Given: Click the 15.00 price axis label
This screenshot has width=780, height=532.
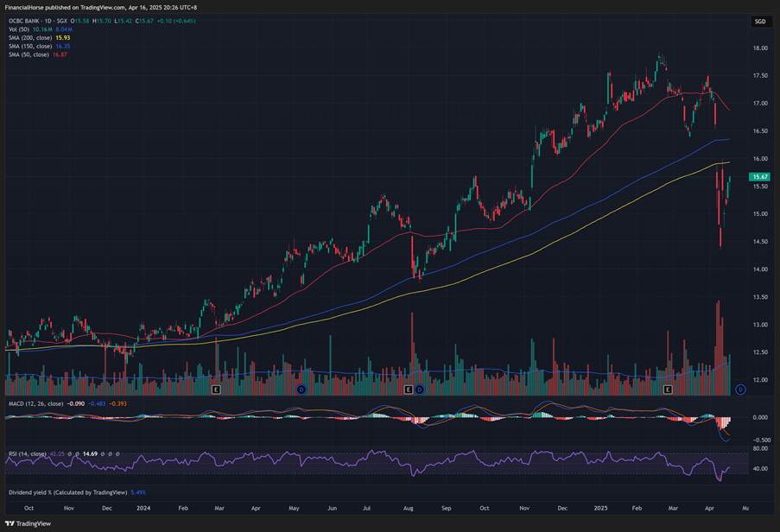Looking at the screenshot, I should pyautogui.click(x=759, y=214).
